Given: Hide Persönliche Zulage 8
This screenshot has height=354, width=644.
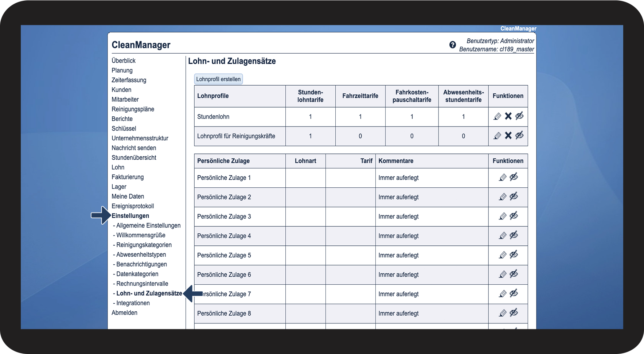Looking at the screenshot, I should point(514,312).
